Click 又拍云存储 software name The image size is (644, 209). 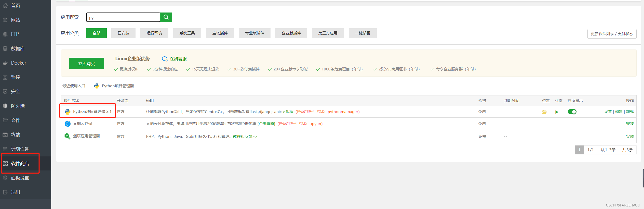(83, 124)
